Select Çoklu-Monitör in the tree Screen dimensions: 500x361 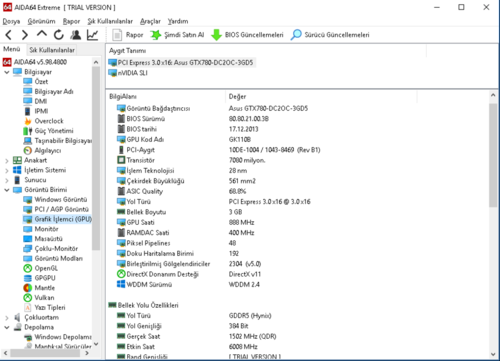(x=51, y=249)
